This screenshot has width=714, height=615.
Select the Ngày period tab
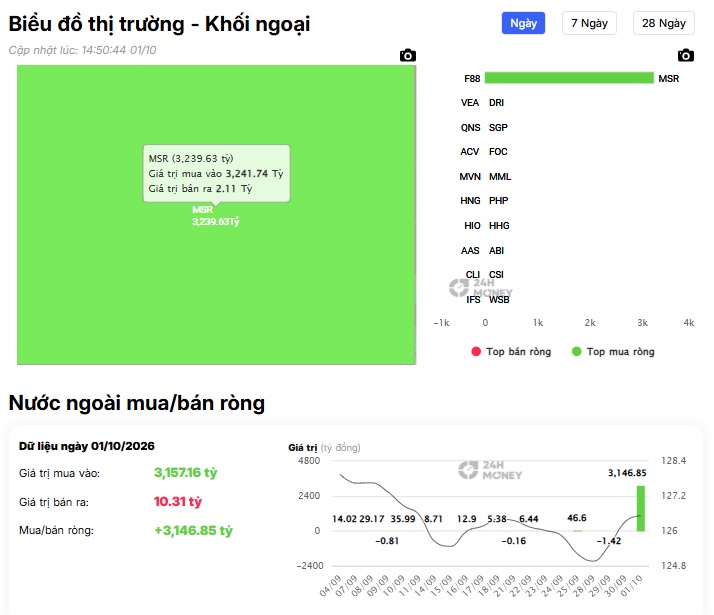(523, 23)
